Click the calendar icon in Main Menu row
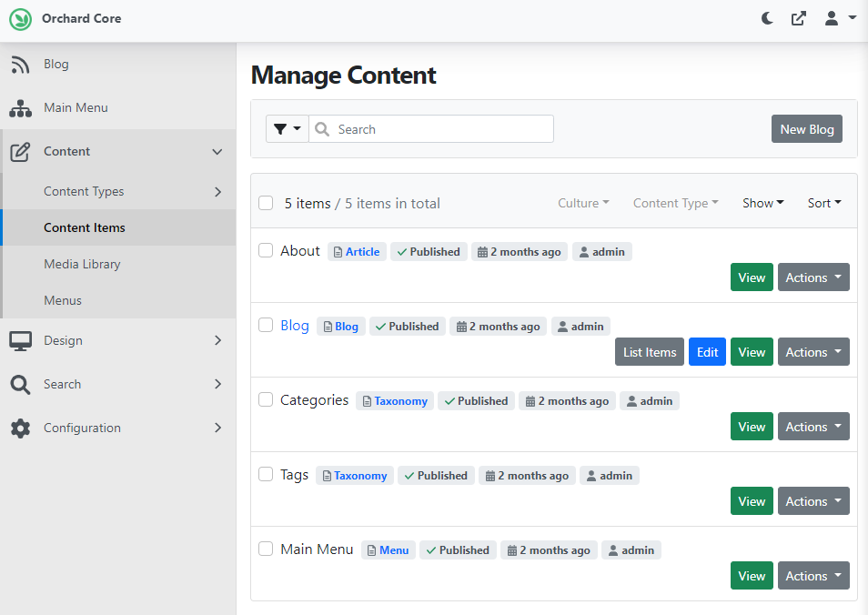 tap(512, 550)
